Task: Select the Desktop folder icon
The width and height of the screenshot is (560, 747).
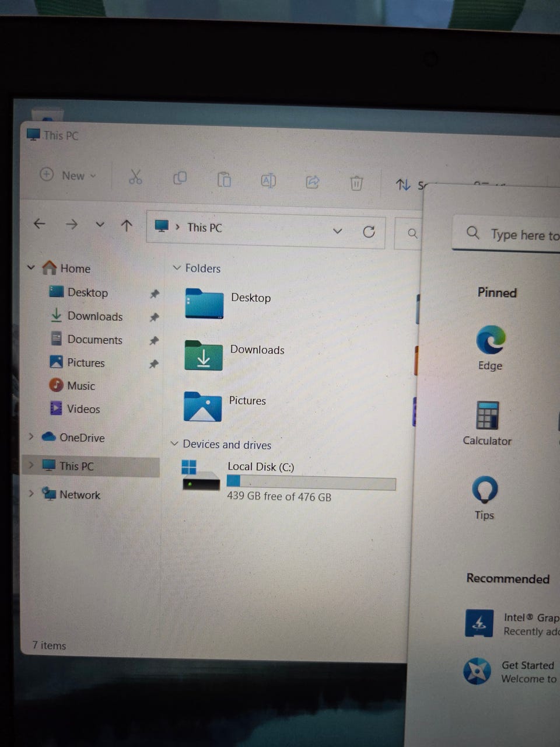Action: 204,303
